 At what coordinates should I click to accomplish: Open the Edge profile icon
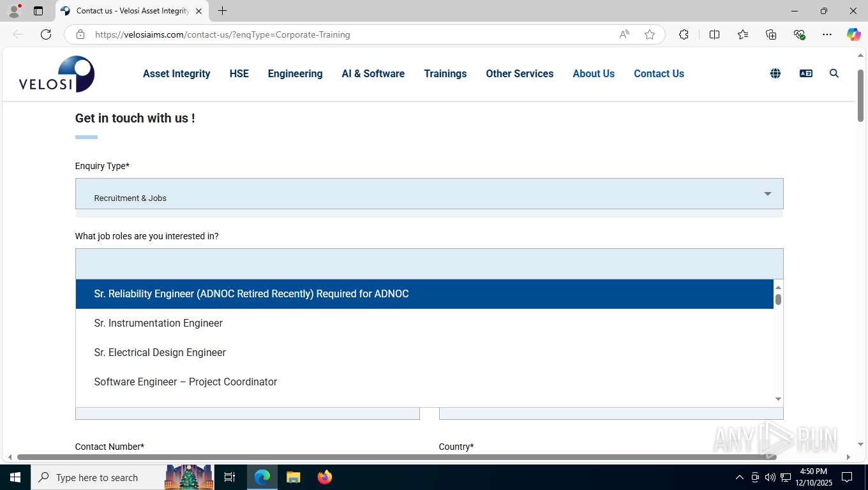click(x=14, y=11)
